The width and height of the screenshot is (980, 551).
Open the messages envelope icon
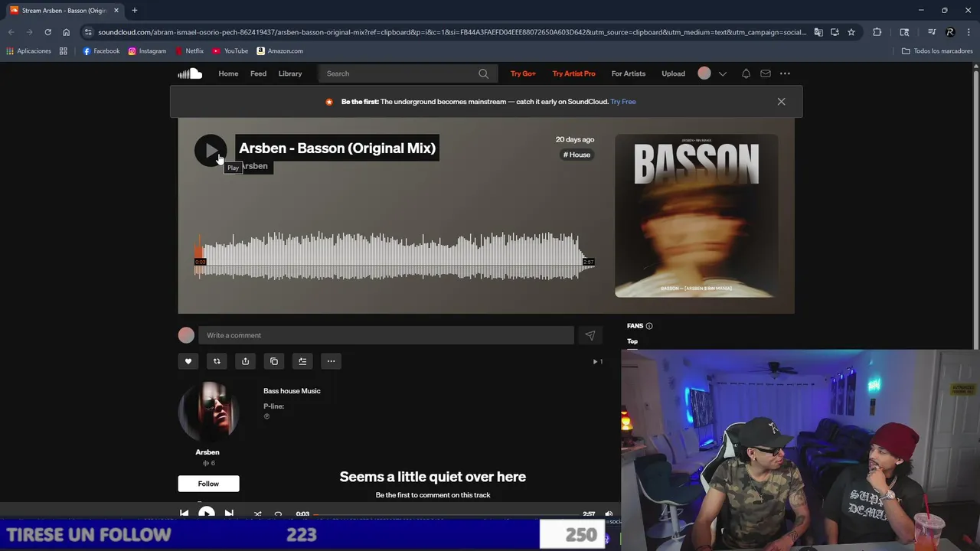pos(766,73)
